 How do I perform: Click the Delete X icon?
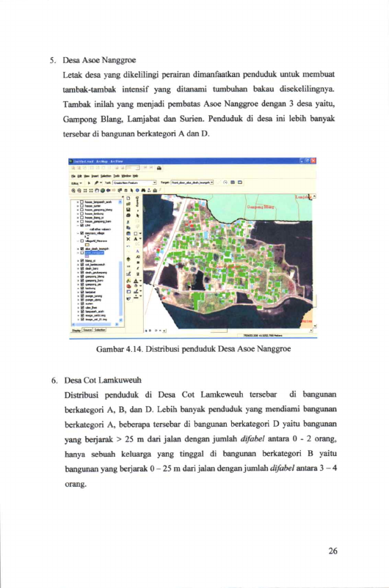pos(128,239)
